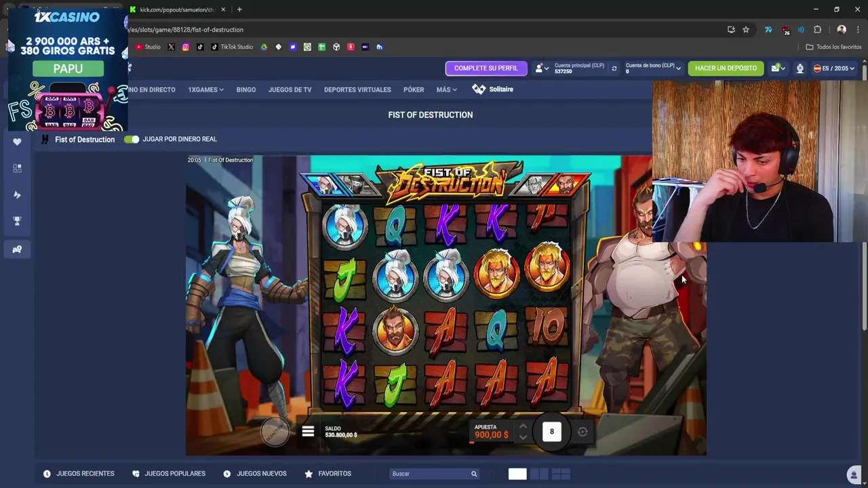Expand Cuenta de bono dropdown
This screenshot has width=868, height=488.
pyautogui.click(x=654, y=68)
